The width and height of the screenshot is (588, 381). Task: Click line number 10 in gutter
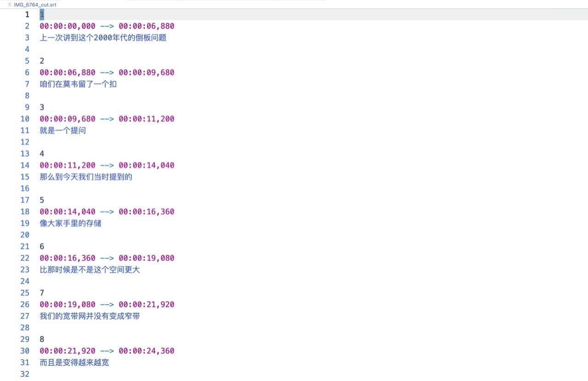[25, 119]
